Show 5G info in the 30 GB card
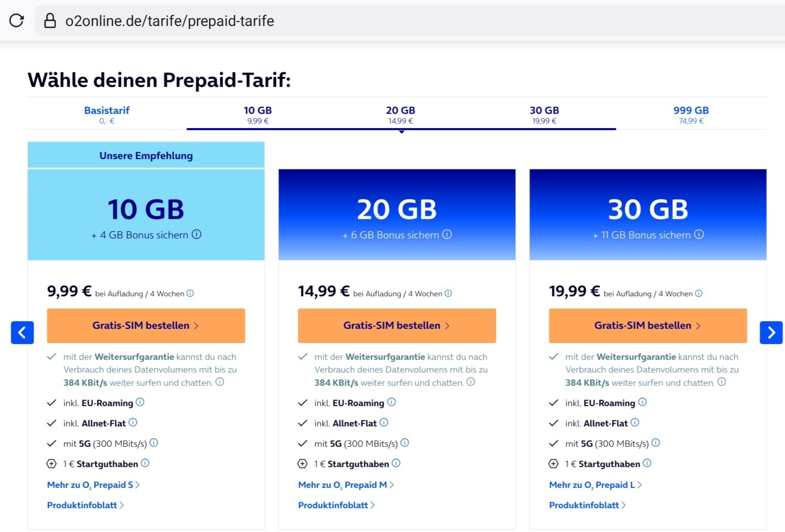 pos(655,443)
